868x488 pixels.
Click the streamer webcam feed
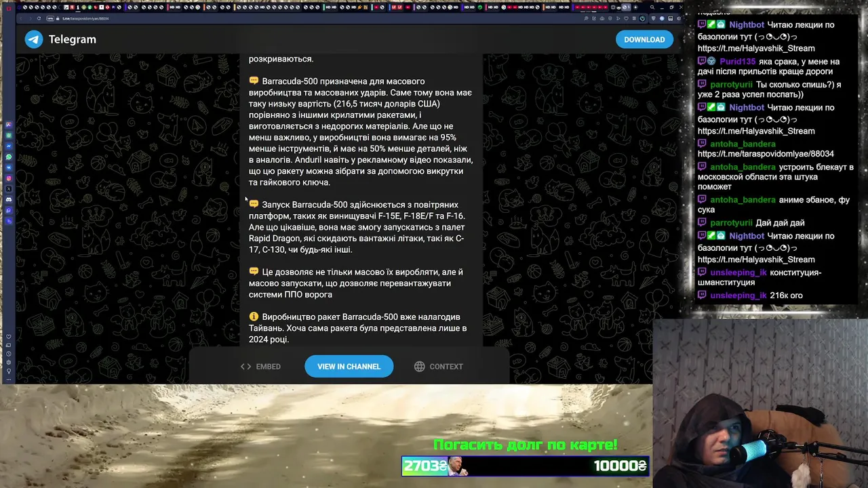pyautogui.click(x=760, y=404)
